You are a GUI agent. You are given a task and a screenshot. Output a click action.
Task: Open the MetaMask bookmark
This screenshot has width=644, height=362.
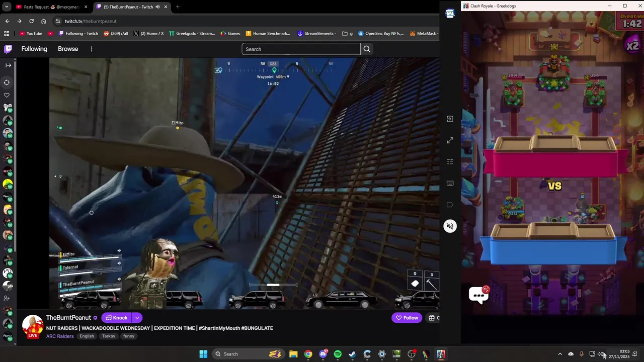(x=424, y=33)
